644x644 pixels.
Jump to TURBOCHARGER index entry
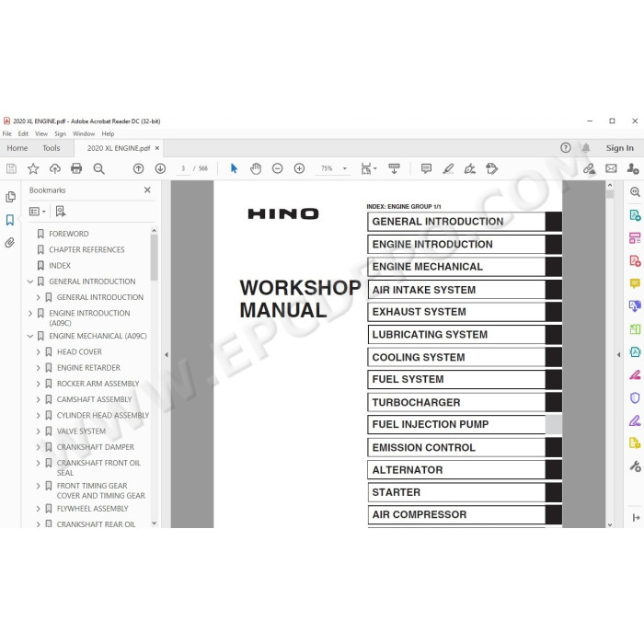(465, 403)
